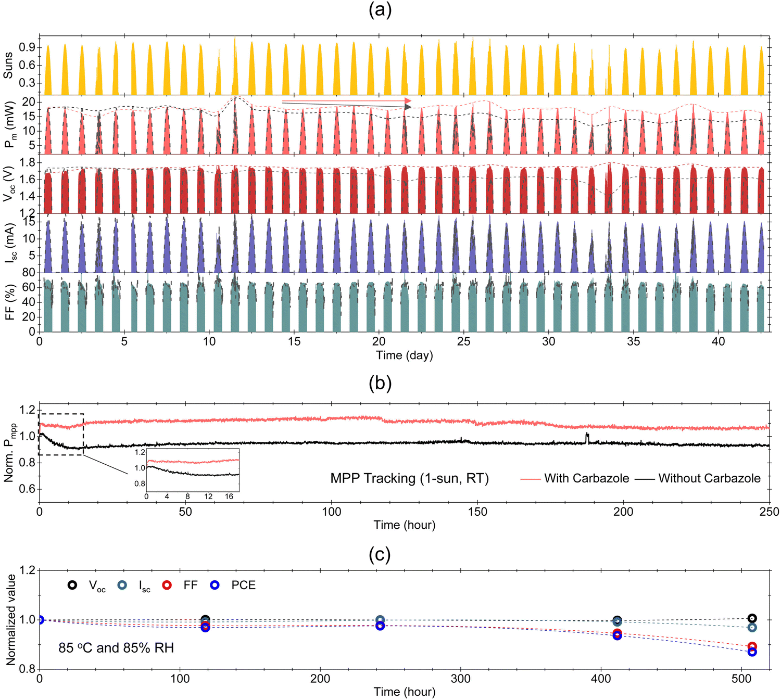Click the 'Time (hour)' label under panel c
781x700 pixels.
405,692
